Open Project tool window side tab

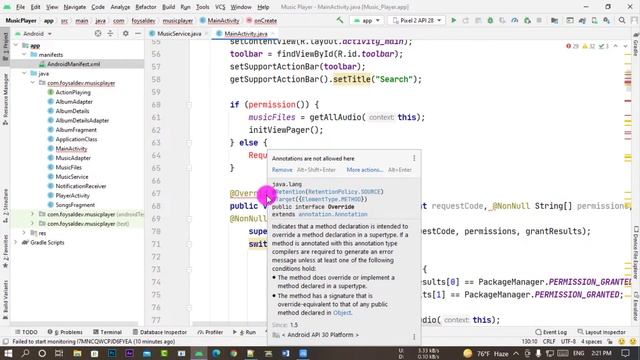(x=5, y=46)
